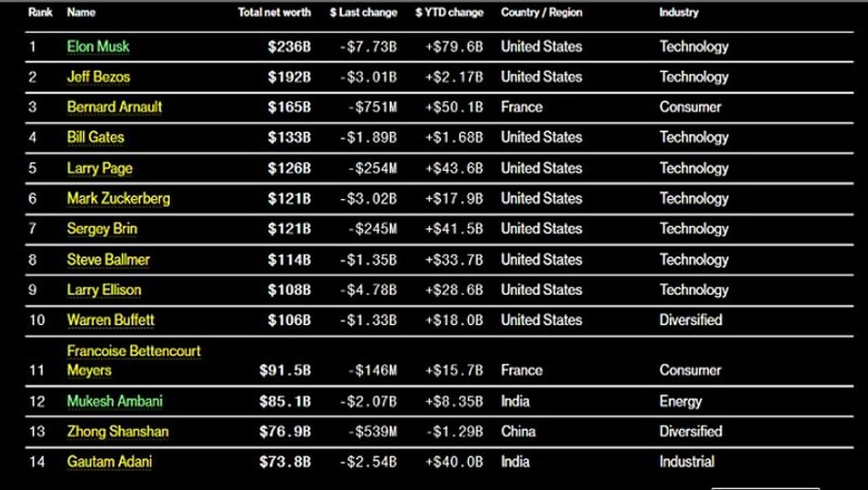
Task: Click the Steve Ballmer link
Action: point(108,259)
